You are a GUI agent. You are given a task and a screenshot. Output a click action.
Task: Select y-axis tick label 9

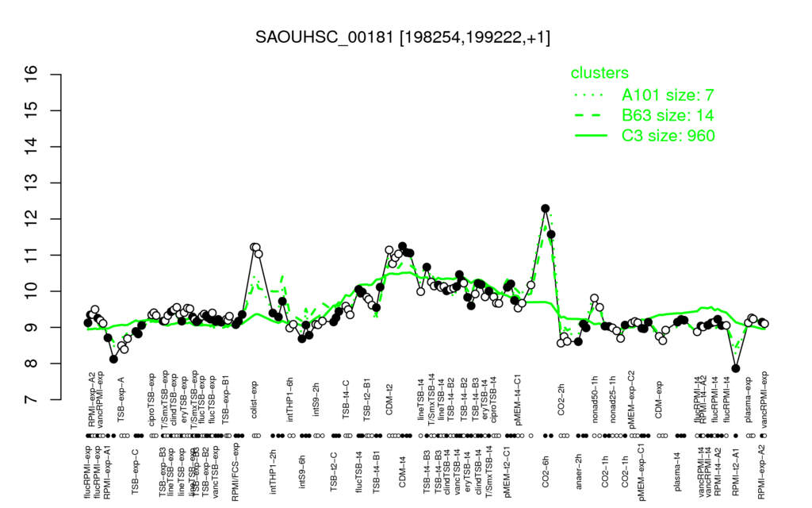click(x=32, y=327)
